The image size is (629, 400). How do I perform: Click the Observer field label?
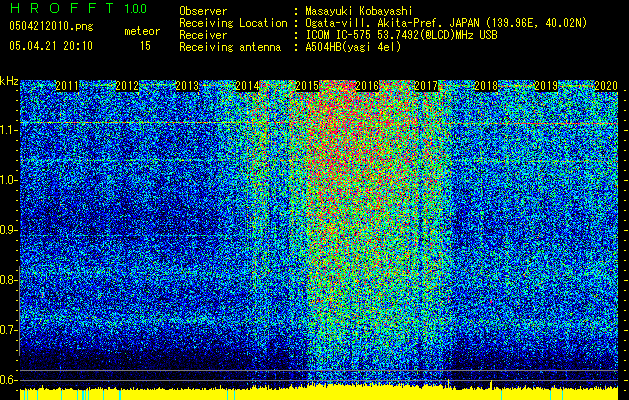pyautogui.click(x=203, y=11)
